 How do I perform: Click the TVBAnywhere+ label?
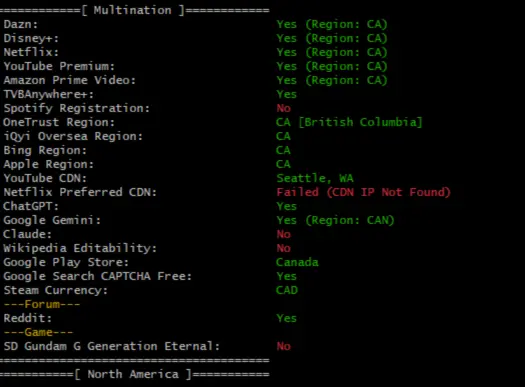tap(49, 94)
